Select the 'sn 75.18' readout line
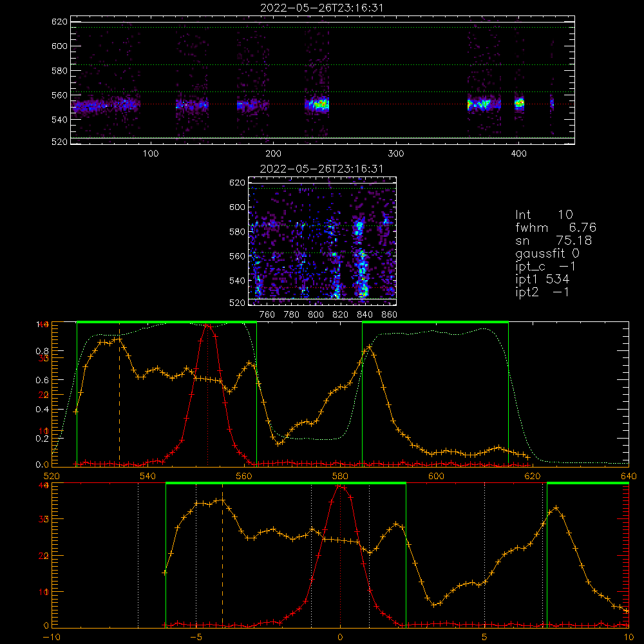Screen dimensions: 644x644 point(553,240)
